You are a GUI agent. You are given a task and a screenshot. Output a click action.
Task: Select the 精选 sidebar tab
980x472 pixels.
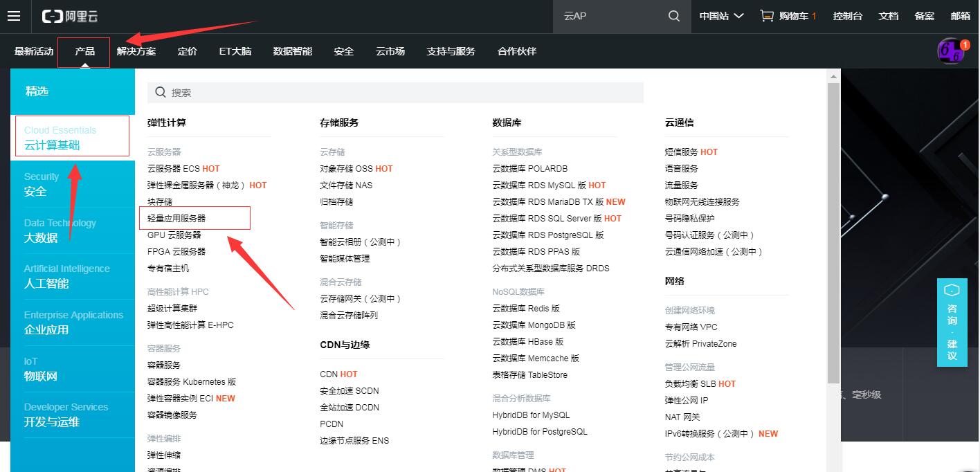pos(73,91)
